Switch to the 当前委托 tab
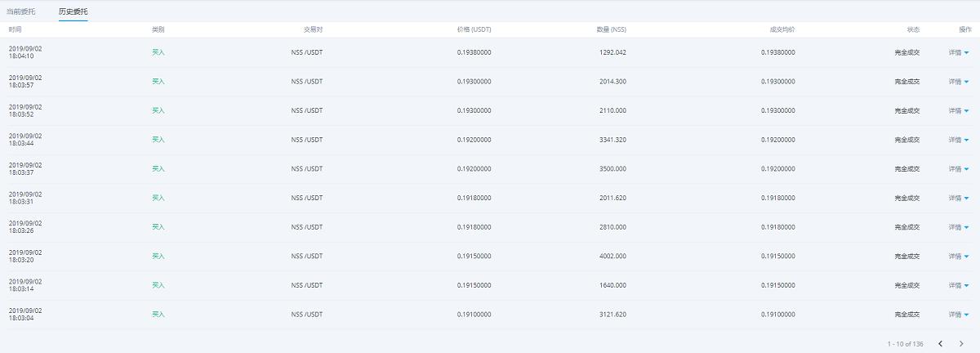This screenshot has width=980, height=353. pyautogui.click(x=21, y=12)
